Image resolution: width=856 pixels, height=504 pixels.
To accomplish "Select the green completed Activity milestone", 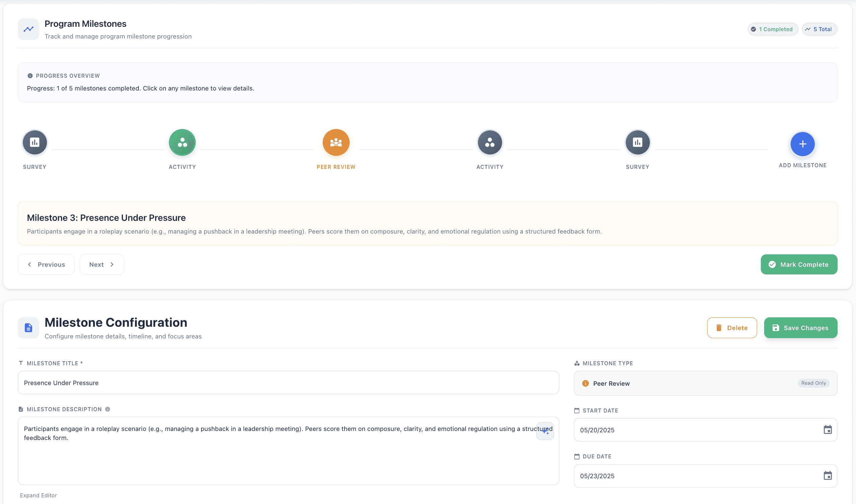I will coord(182,142).
